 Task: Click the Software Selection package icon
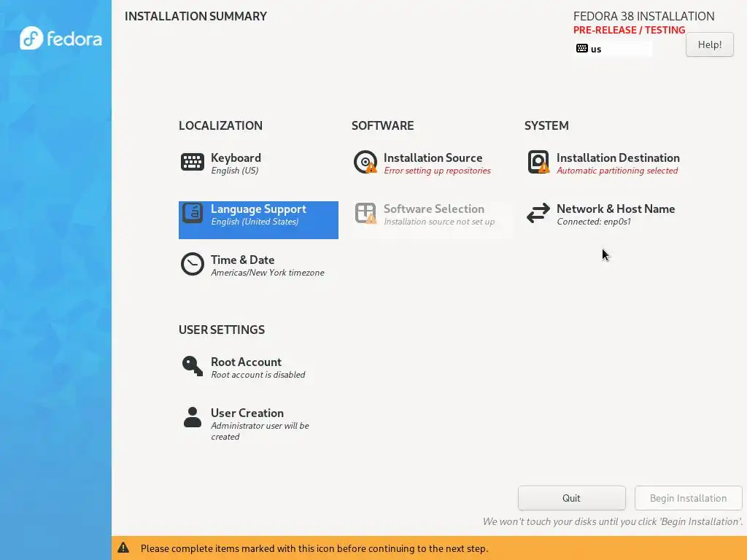(365, 213)
